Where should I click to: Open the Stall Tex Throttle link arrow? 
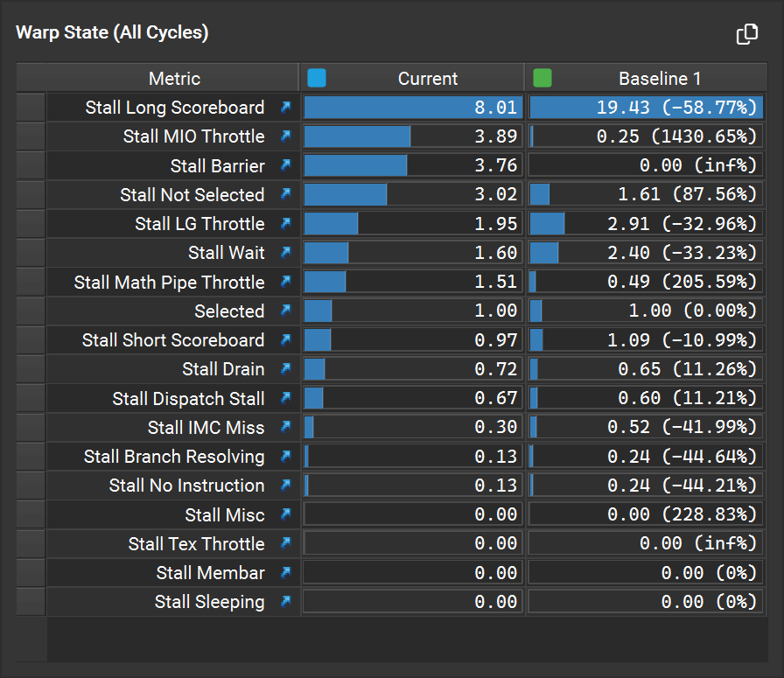click(x=285, y=543)
